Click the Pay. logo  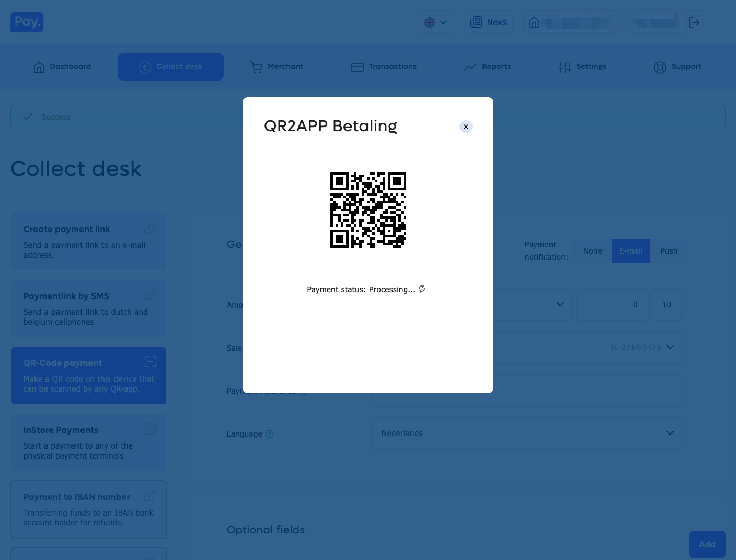[27, 22]
